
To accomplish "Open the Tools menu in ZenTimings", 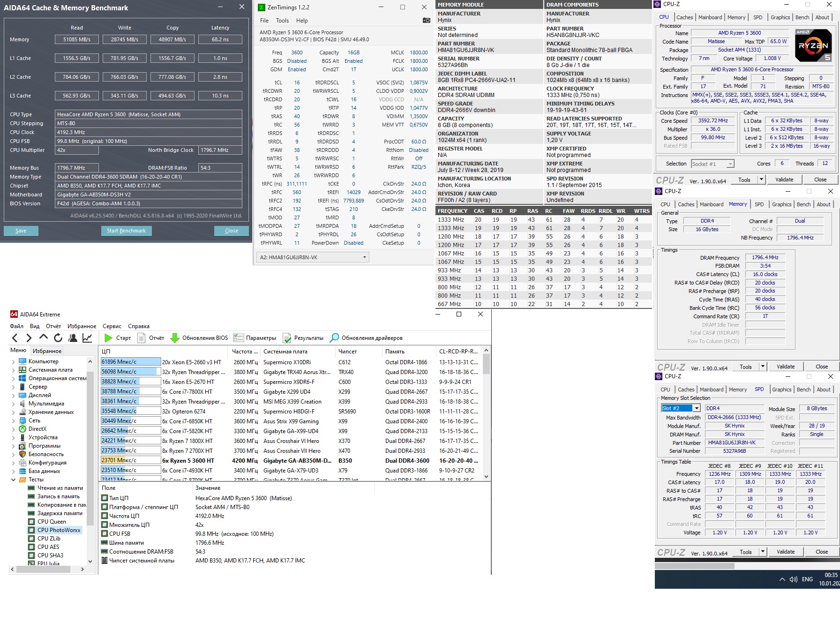I will point(282,21).
